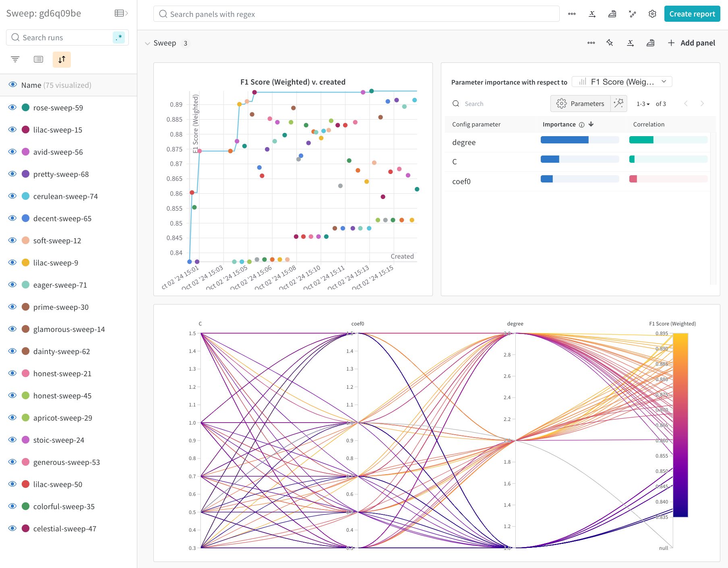Sort by Importance column header
The image size is (728, 568).
(559, 124)
